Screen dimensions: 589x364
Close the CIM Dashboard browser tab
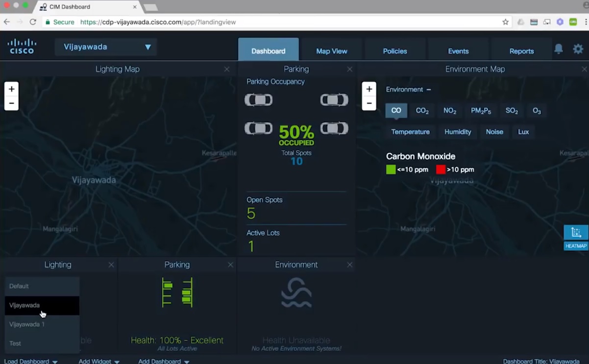[135, 7]
